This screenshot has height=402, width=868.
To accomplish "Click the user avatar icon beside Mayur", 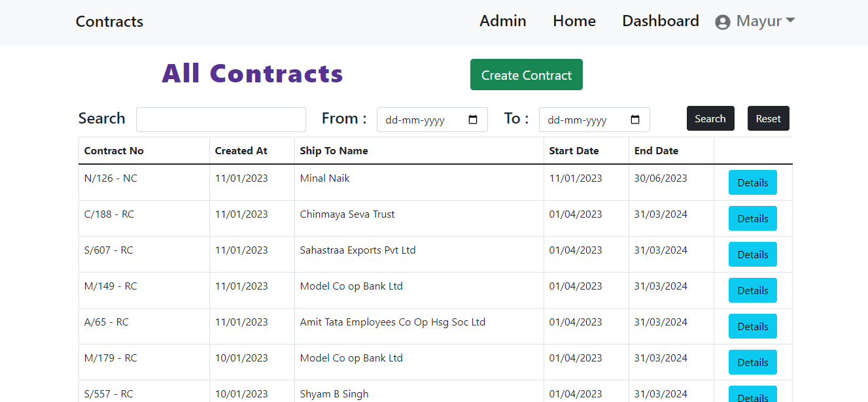I will click(x=722, y=22).
